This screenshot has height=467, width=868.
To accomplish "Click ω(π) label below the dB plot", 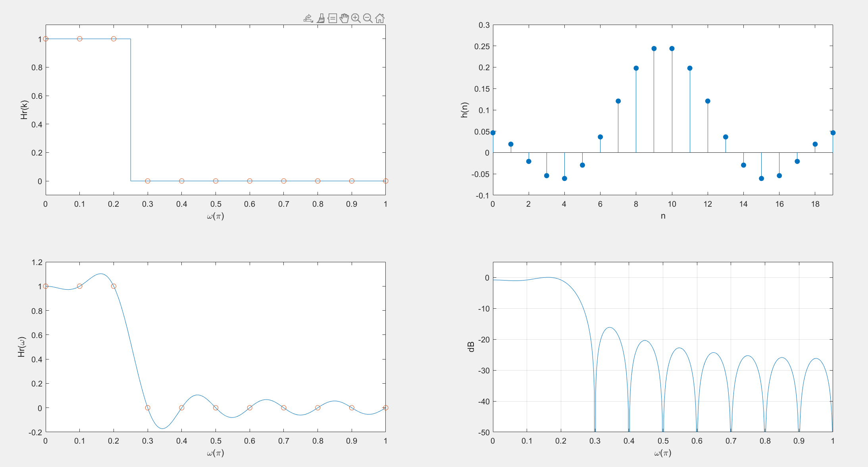I will click(663, 453).
